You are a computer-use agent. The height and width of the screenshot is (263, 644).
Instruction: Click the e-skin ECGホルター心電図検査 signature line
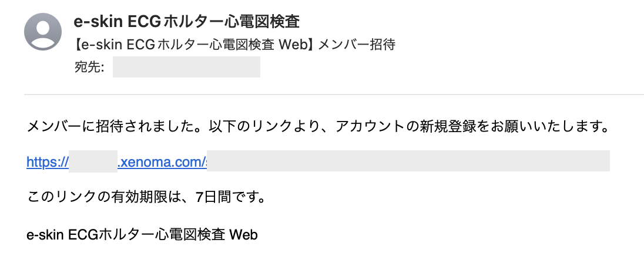126,235
